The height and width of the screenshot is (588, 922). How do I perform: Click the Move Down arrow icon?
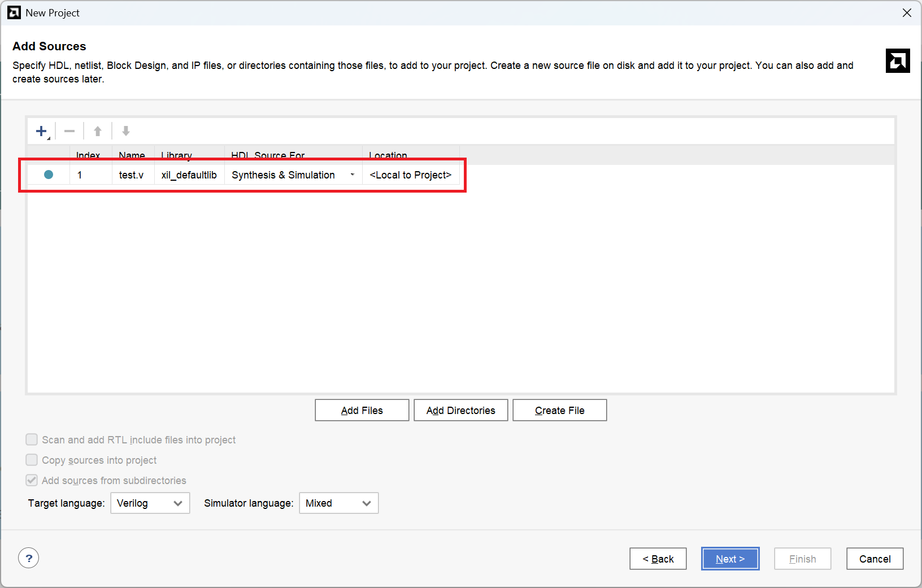tap(126, 132)
